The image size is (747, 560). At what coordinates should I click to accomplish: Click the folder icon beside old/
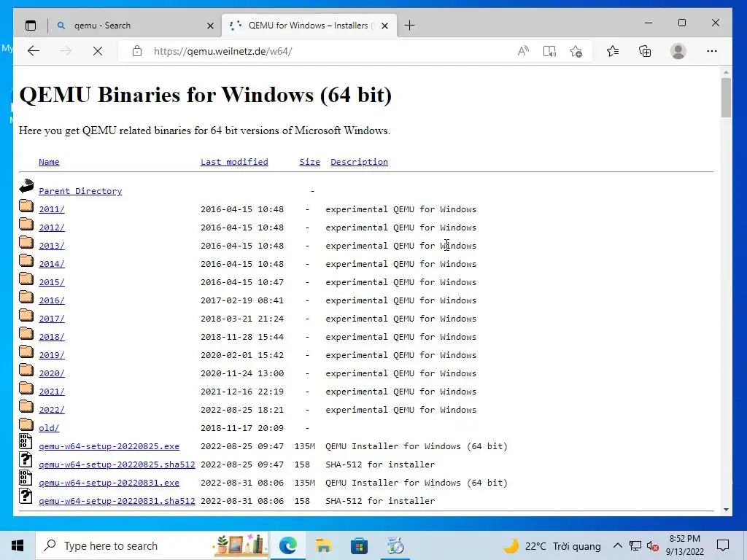click(26, 424)
